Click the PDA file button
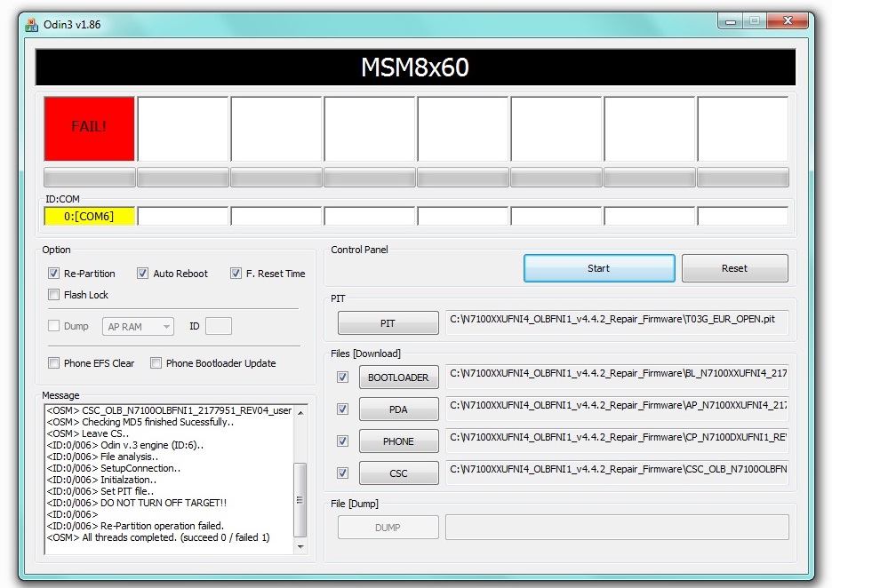The width and height of the screenshot is (896, 588). [x=399, y=409]
